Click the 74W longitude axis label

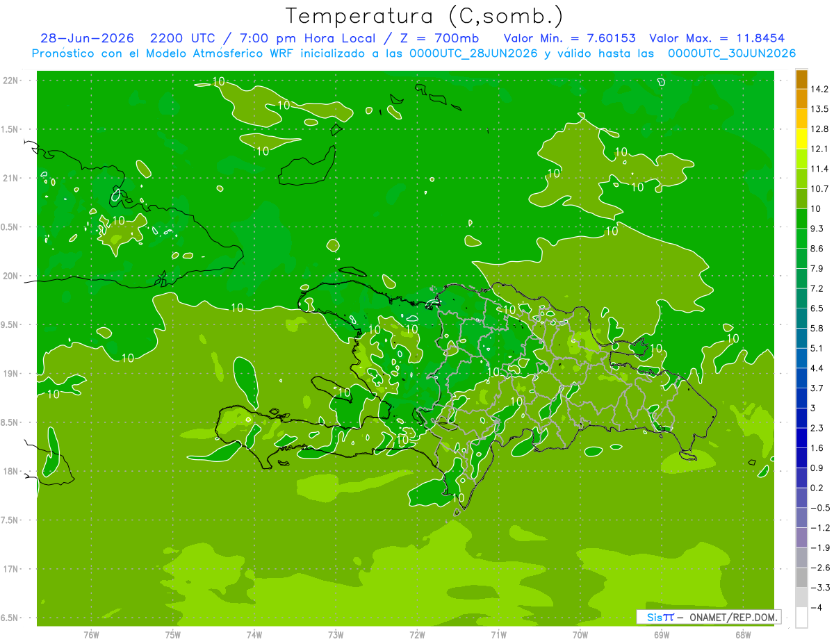click(x=254, y=634)
